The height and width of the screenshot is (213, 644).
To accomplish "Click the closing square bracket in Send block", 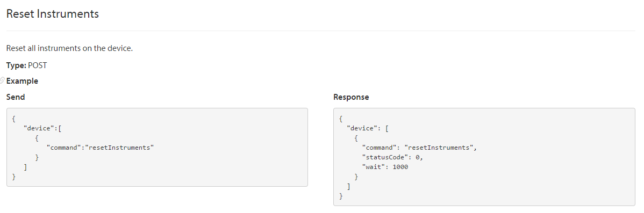I will (x=25, y=167).
